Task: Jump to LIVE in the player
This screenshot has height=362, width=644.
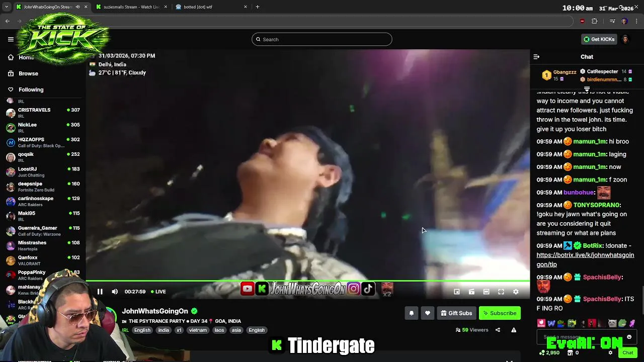Action: coord(158,292)
